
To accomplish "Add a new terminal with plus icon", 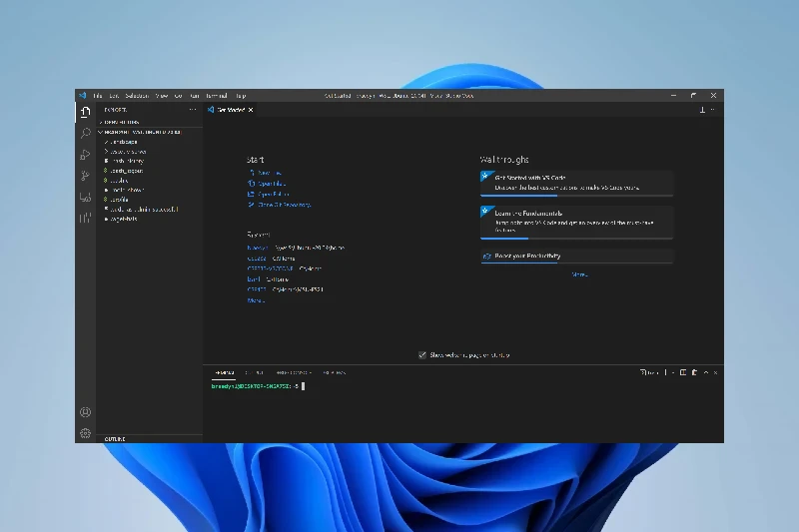I will point(665,372).
